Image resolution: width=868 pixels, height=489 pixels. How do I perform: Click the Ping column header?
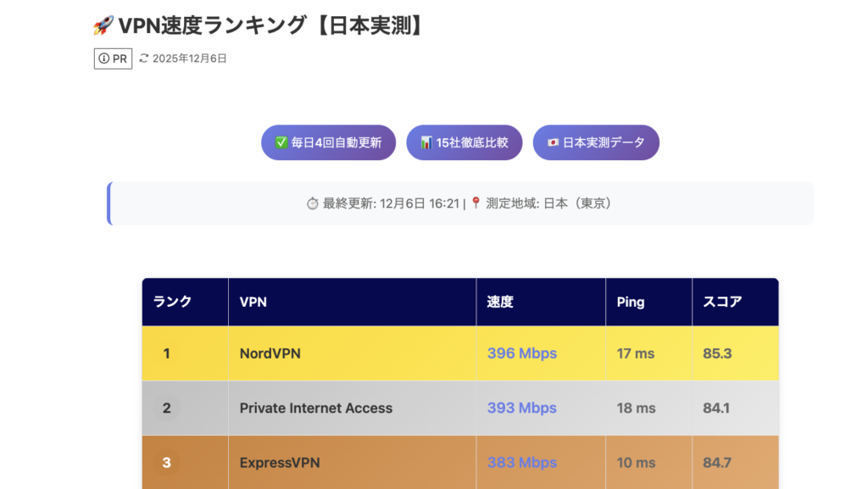pos(631,302)
